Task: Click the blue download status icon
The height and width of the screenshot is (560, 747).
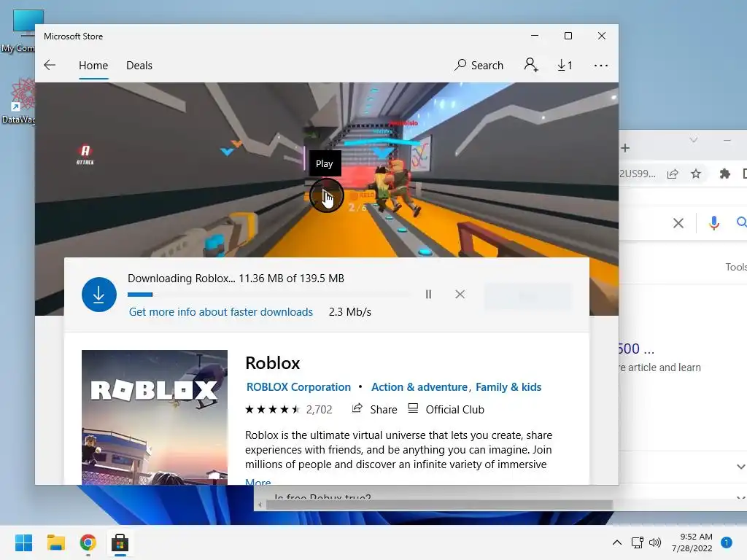Action: coord(99,295)
